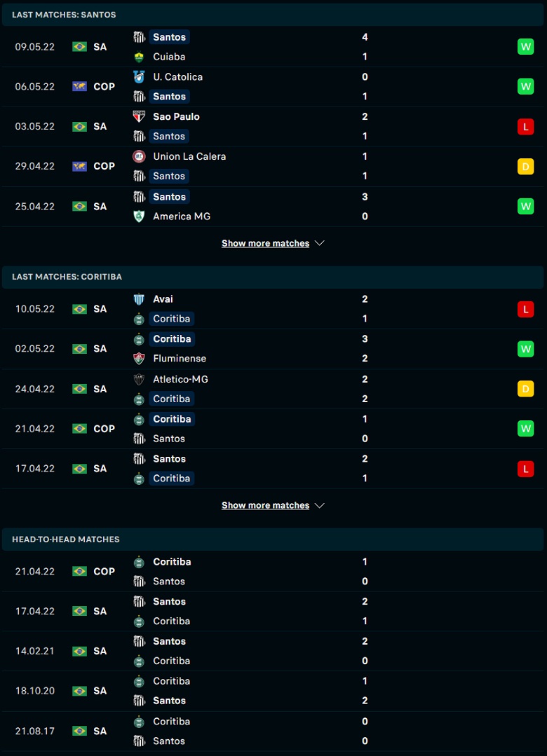Click Show more matches link under Santos

[266, 244]
